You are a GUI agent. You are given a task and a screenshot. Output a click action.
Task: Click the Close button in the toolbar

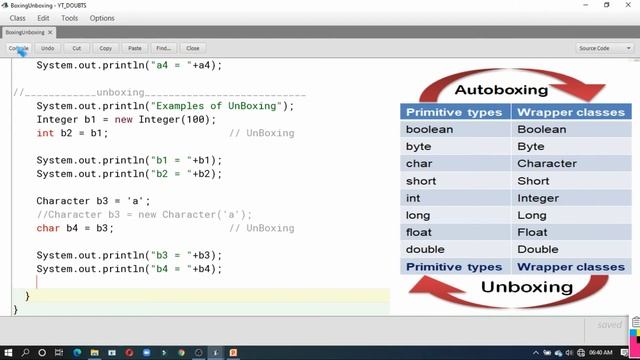click(x=193, y=48)
